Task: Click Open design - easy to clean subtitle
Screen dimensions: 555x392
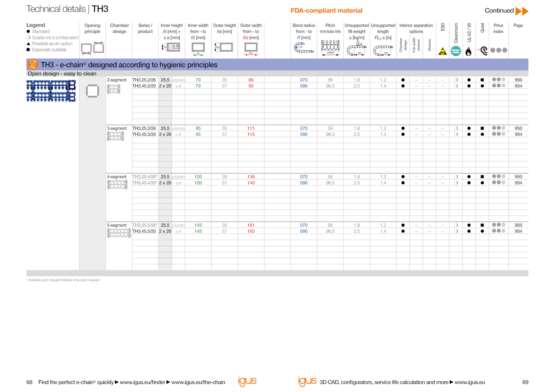Action: tap(62, 73)
